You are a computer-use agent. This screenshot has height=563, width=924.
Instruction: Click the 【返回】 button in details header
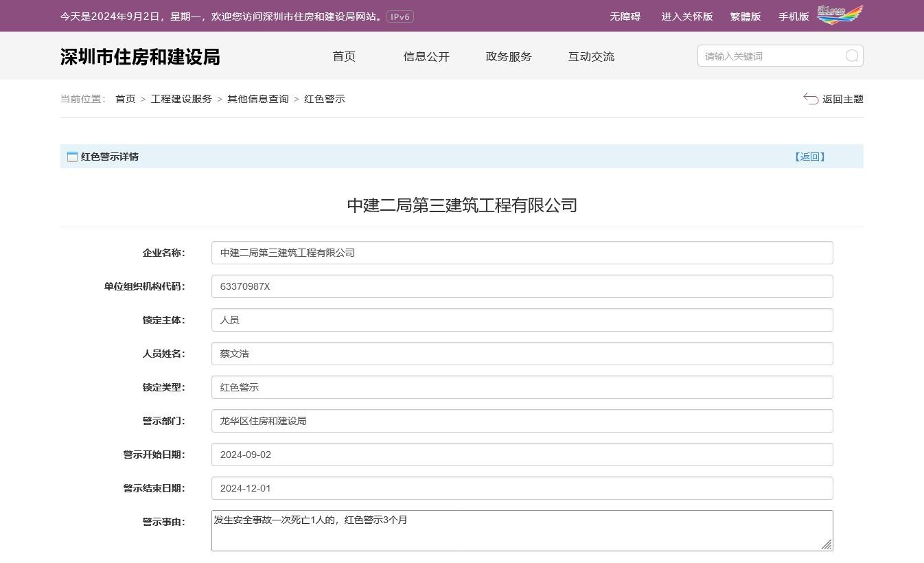(x=809, y=157)
